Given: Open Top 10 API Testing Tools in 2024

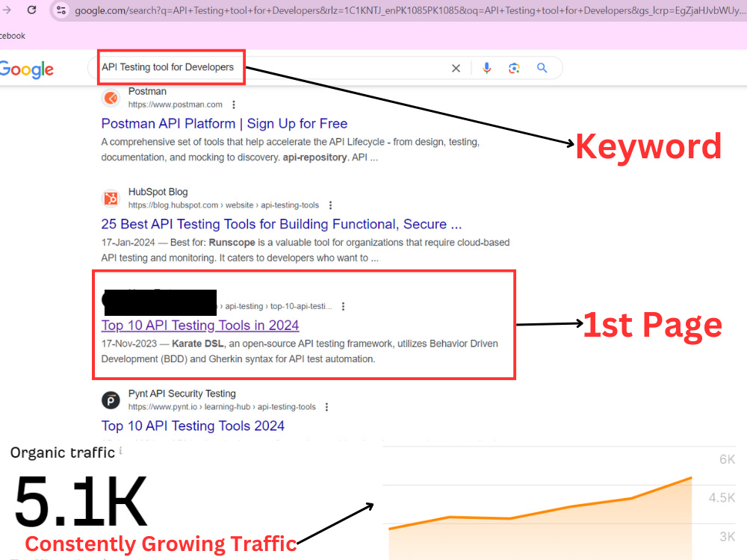Looking at the screenshot, I should (200, 326).
